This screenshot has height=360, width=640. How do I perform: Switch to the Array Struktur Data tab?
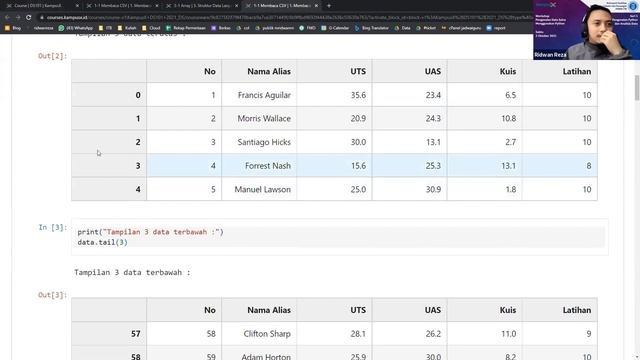[x=201, y=6]
